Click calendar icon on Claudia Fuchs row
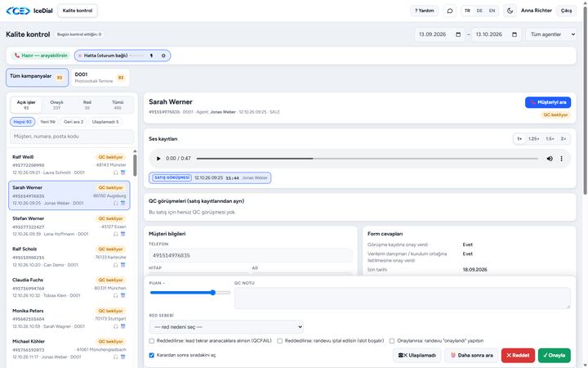Screen dimensions: 588x368 coord(123,295)
